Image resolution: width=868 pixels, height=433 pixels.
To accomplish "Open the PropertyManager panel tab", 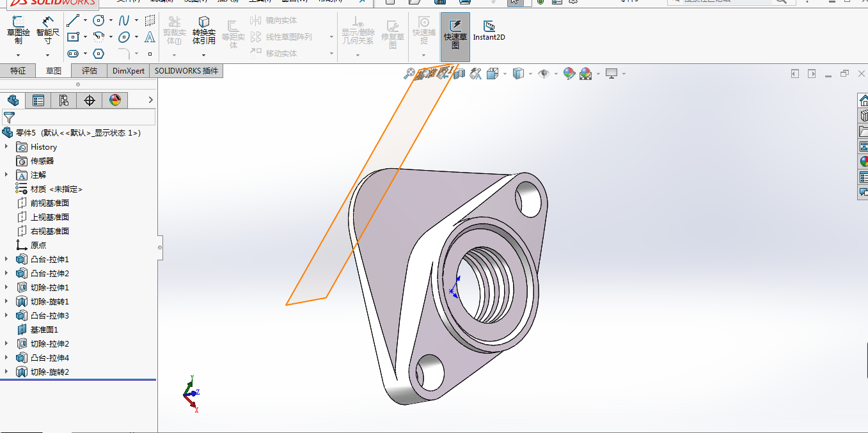I will 38,100.
